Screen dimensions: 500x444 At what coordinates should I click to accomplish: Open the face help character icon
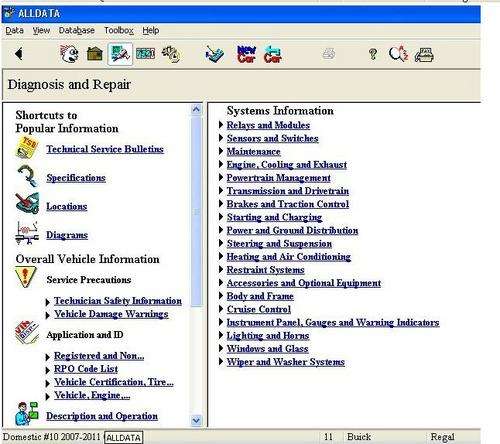coord(69,54)
